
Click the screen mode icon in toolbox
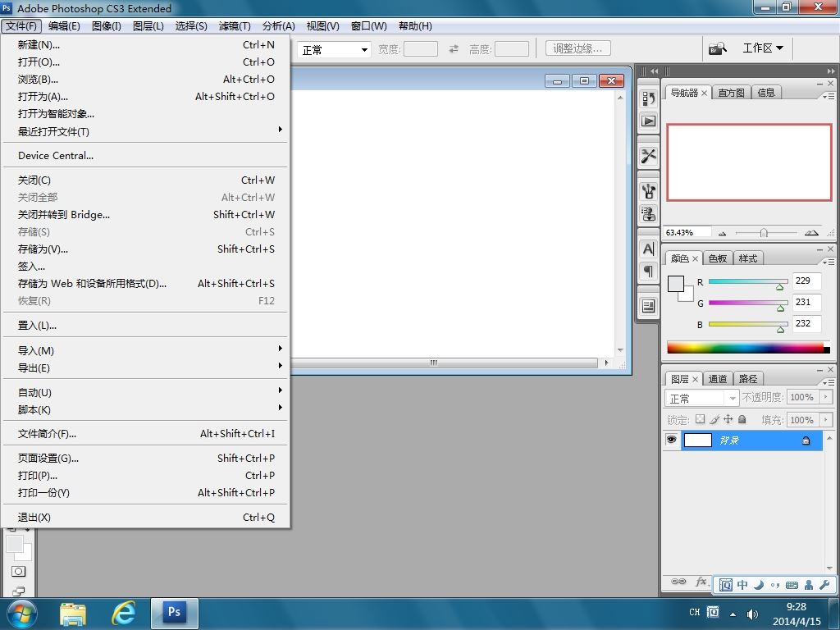[18, 591]
